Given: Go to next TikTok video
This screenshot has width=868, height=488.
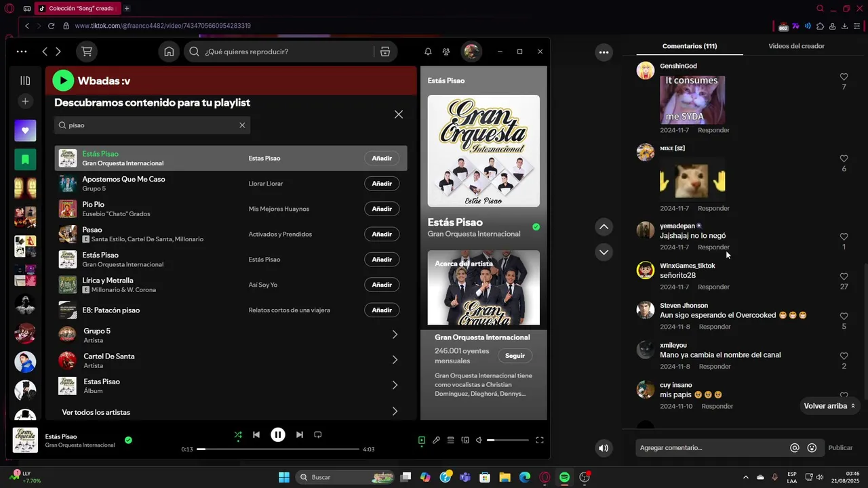Looking at the screenshot, I should (x=604, y=252).
